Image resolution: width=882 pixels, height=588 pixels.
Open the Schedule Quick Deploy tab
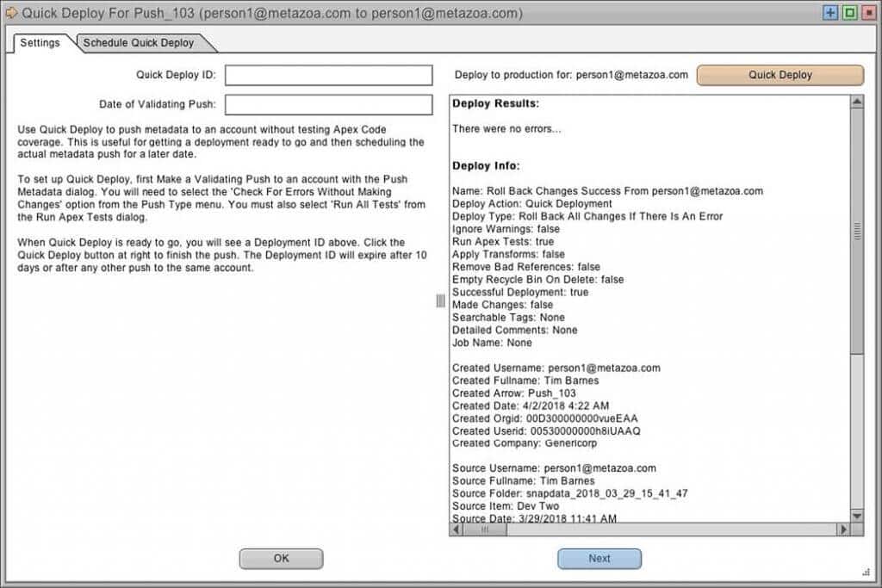tap(139, 43)
